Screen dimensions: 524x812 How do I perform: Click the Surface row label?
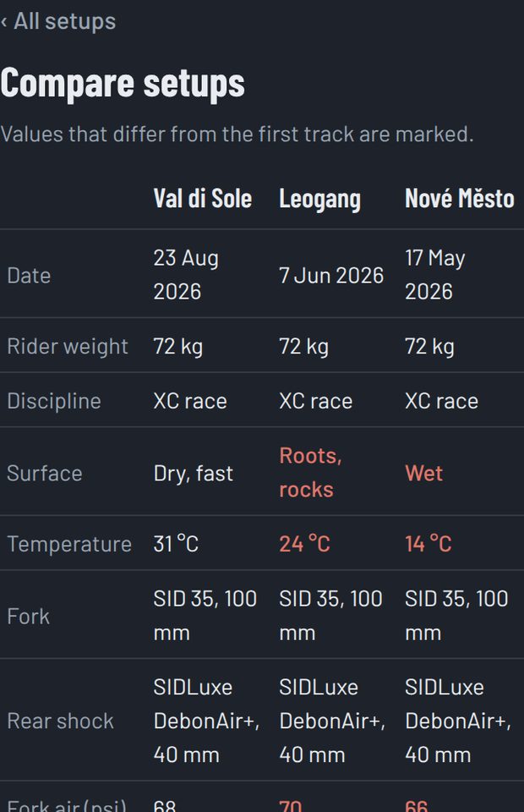45,474
